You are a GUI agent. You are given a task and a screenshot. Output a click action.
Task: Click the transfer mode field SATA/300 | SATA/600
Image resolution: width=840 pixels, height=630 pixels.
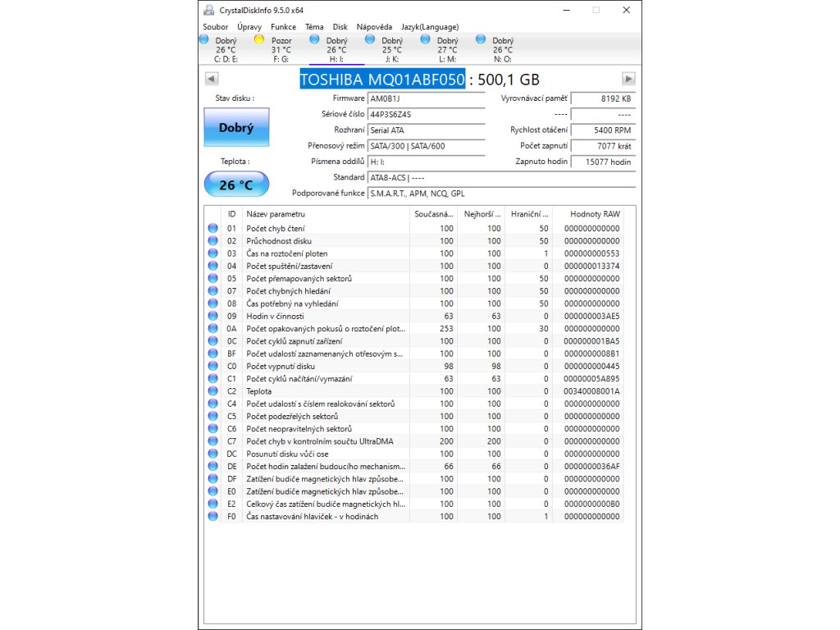(427, 146)
